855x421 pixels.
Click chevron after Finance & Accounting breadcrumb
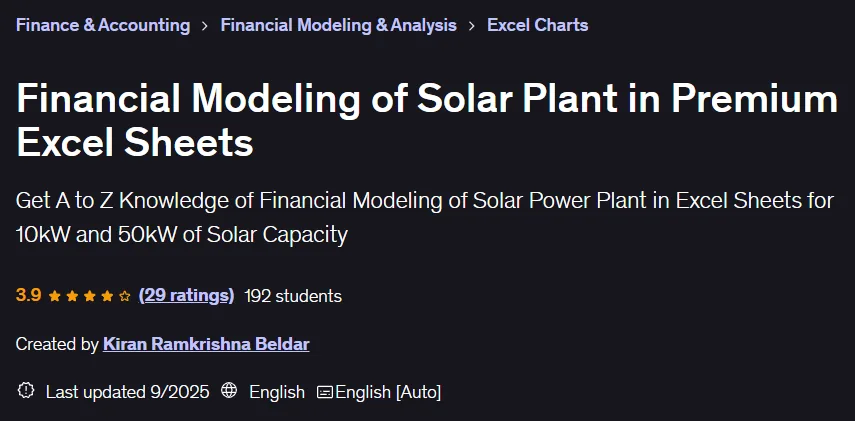205,26
